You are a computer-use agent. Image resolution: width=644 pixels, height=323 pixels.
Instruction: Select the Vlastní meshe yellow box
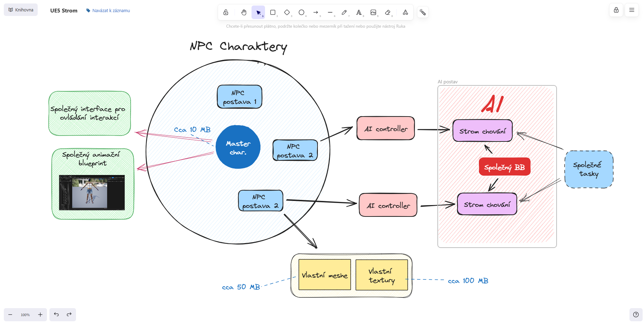point(325,275)
